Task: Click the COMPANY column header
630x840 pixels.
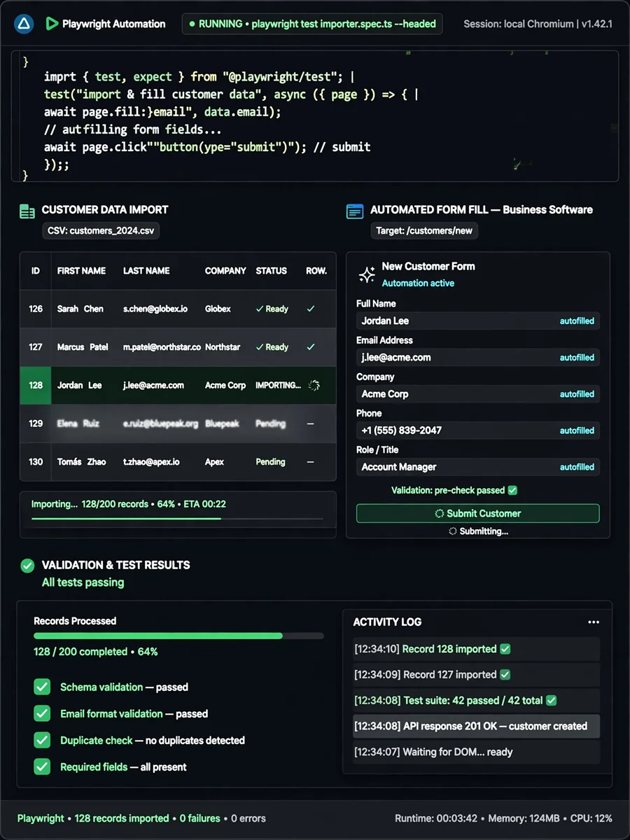Action: pyautogui.click(x=225, y=271)
